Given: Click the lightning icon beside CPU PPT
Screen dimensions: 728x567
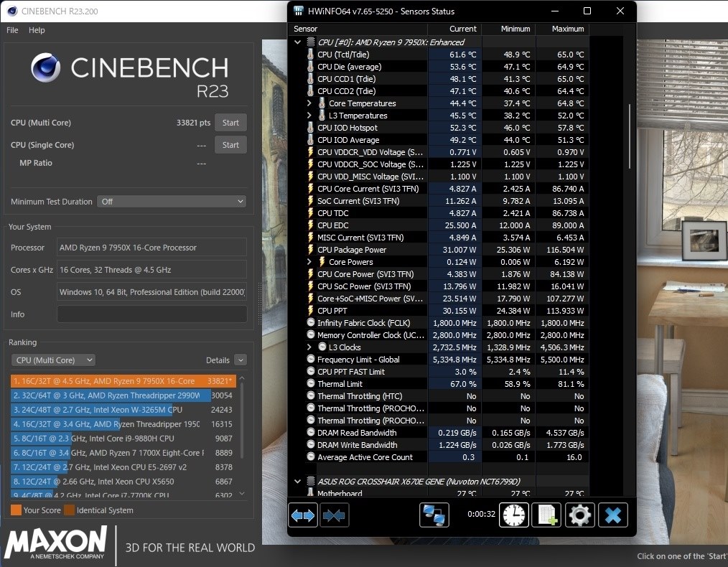Looking at the screenshot, I should 311,310.
